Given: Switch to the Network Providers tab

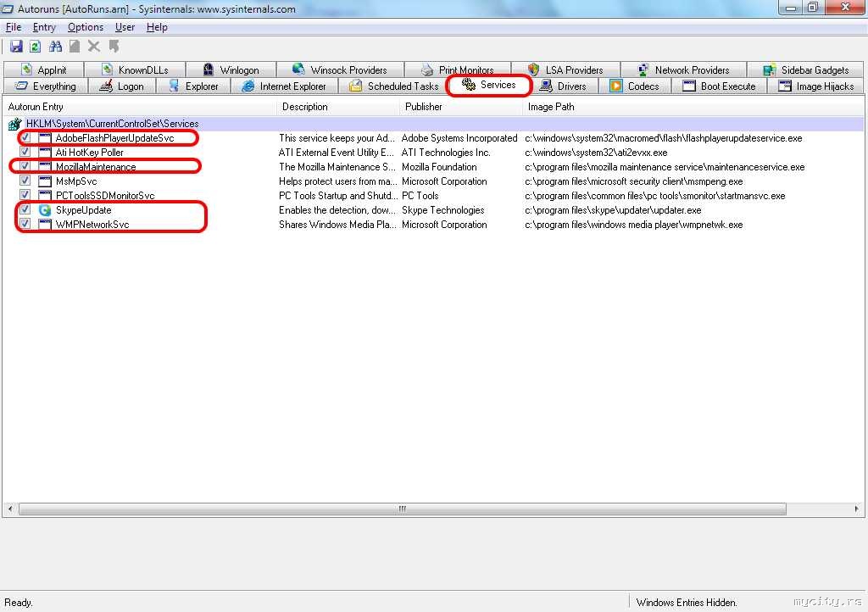Looking at the screenshot, I should (x=684, y=70).
